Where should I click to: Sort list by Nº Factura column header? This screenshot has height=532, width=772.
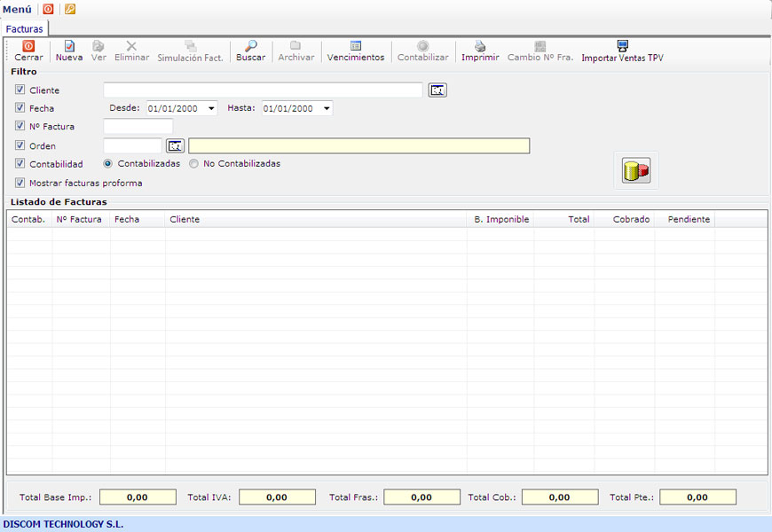pyautogui.click(x=79, y=219)
